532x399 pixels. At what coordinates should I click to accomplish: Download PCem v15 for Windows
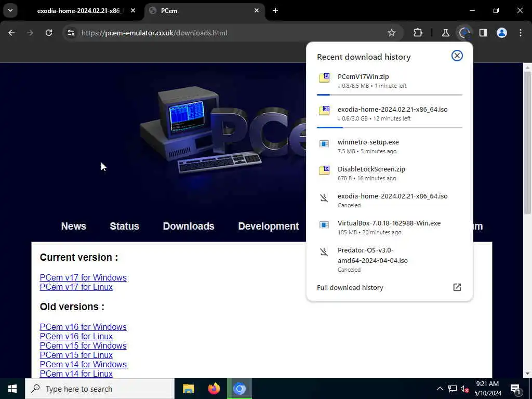pos(83,345)
